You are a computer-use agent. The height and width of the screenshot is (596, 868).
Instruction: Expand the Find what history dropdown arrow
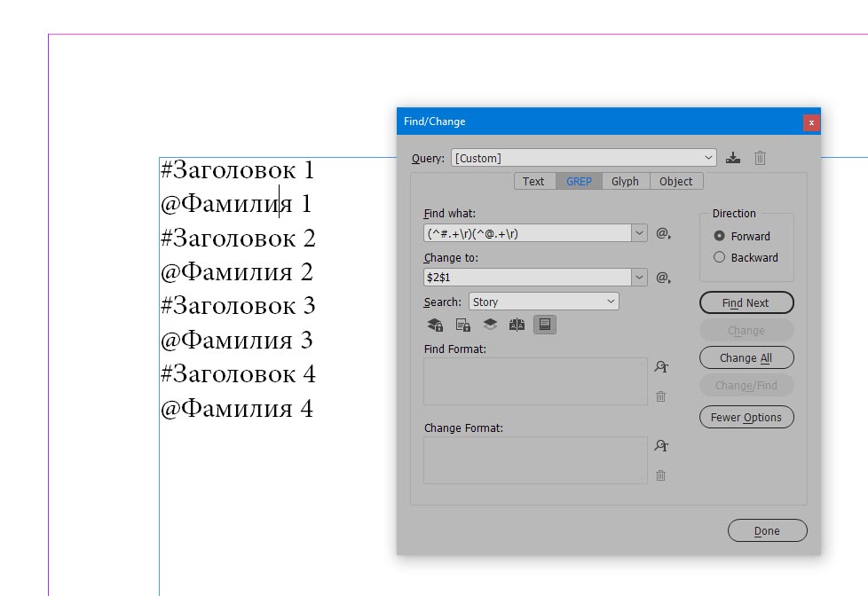point(639,233)
